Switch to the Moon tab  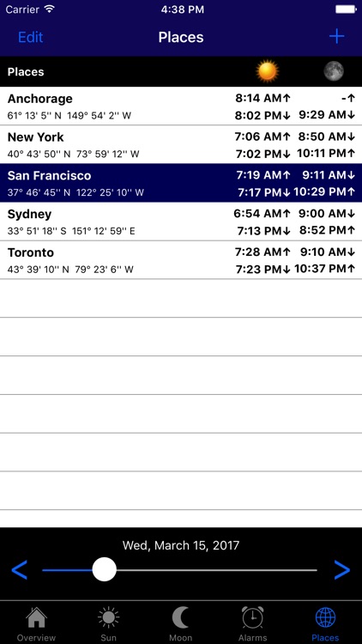[x=181, y=623]
